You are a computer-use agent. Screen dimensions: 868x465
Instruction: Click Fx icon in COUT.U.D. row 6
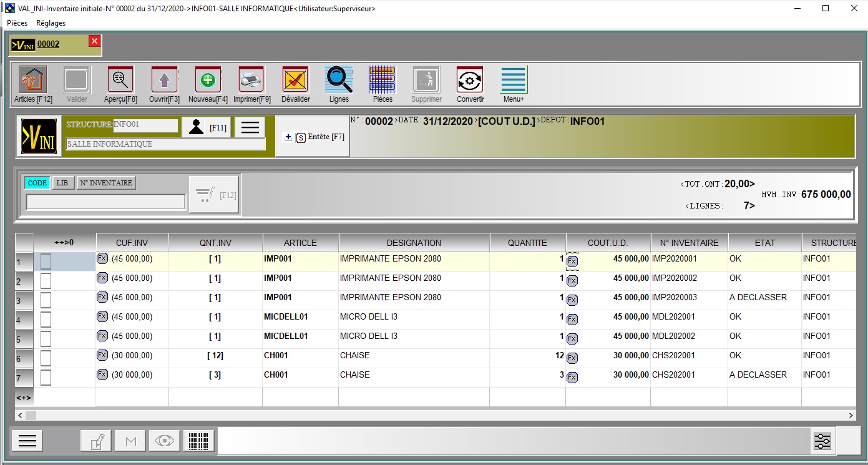click(572, 358)
